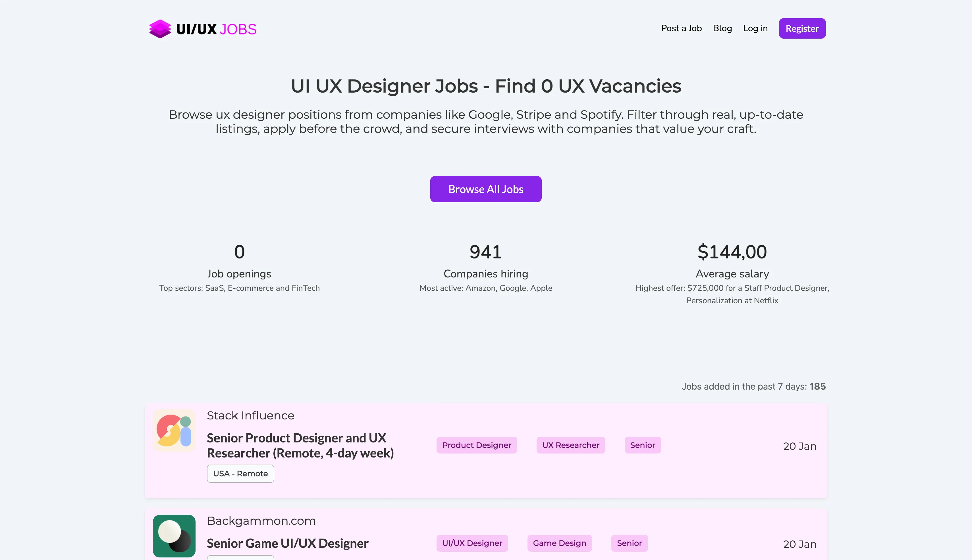
Task: Select the UX Researcher tag
Action: pyautogui.click(x=570, y=445)
